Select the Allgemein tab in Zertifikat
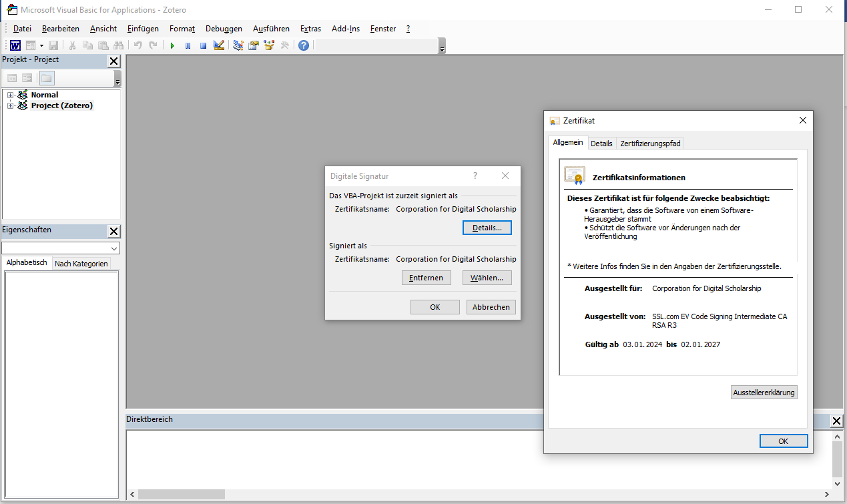The image size is (847, 504). point(568,142)
